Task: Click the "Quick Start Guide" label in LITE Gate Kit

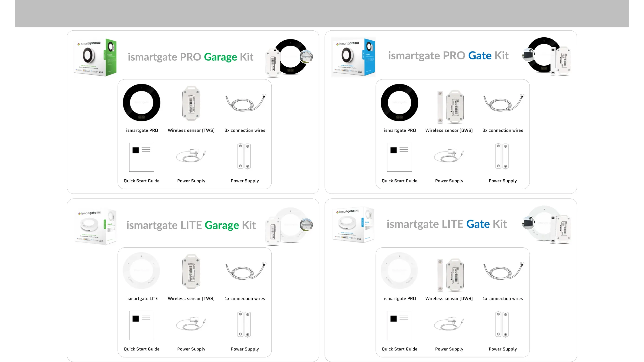Action: point(399,349)
